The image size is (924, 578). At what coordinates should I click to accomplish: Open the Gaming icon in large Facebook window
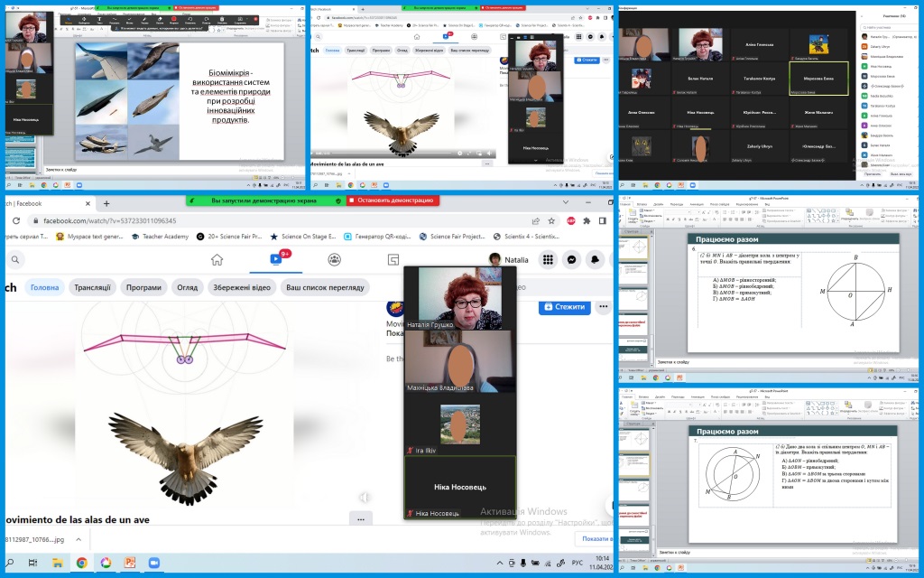393,259
